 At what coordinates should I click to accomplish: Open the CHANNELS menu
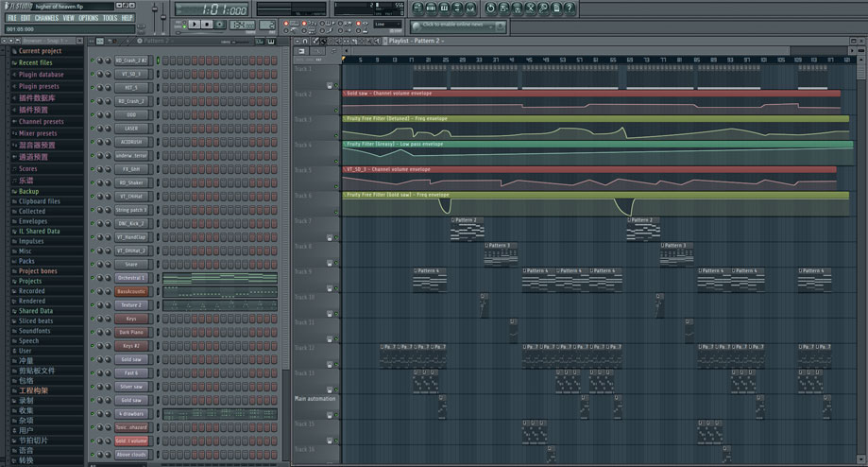coord(46,18)
